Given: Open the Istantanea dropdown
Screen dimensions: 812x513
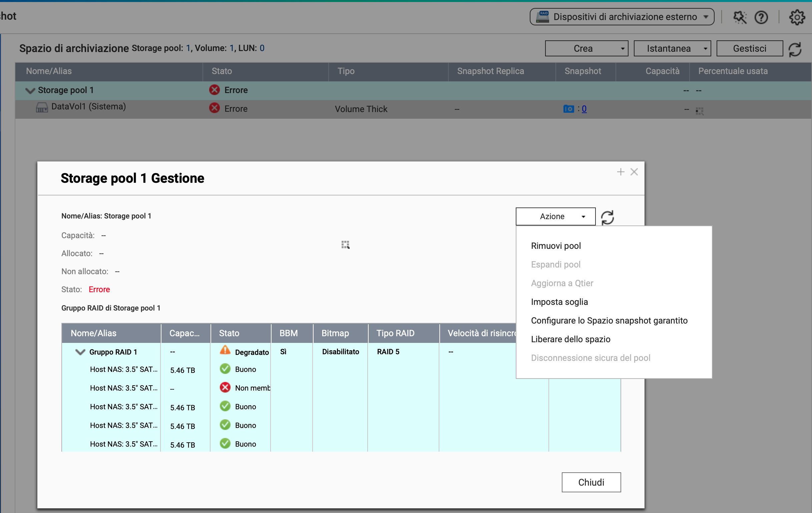Looking at the screenshot, I should click(x=672, y=49).
